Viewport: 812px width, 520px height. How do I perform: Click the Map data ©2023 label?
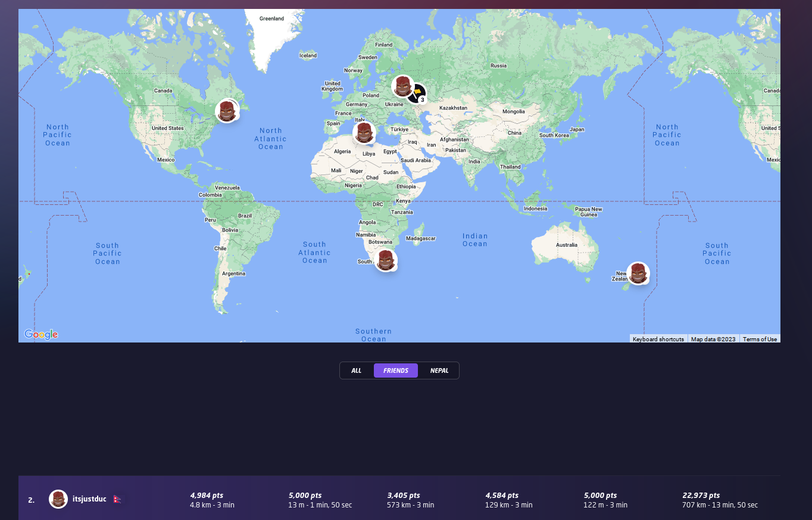click(713, 339)
